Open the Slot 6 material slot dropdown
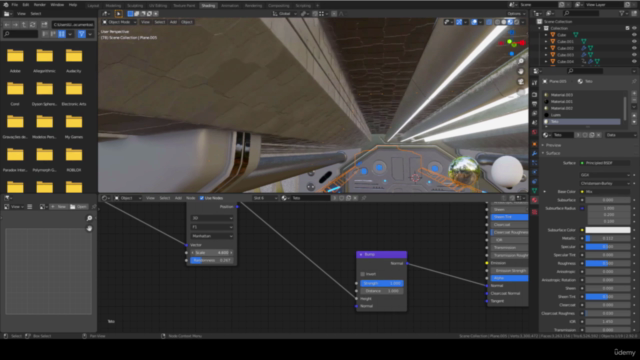Screen dimensions: 640x360 [265, 198]
